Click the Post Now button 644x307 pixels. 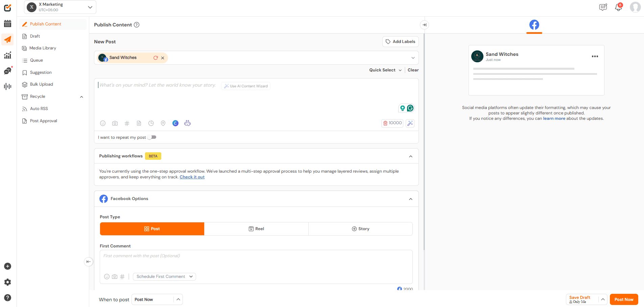(x=623, y=299)
